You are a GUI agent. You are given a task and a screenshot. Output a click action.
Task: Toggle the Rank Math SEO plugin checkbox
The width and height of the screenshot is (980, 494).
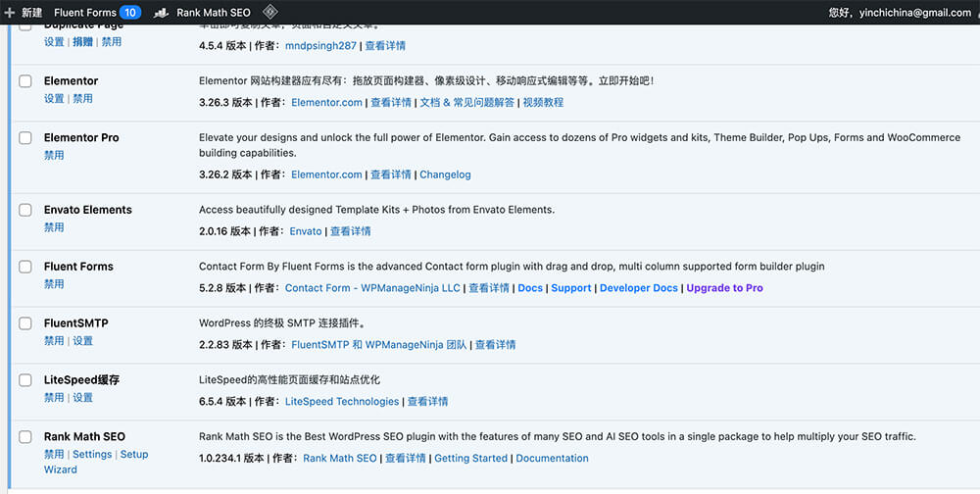point(25,437)
